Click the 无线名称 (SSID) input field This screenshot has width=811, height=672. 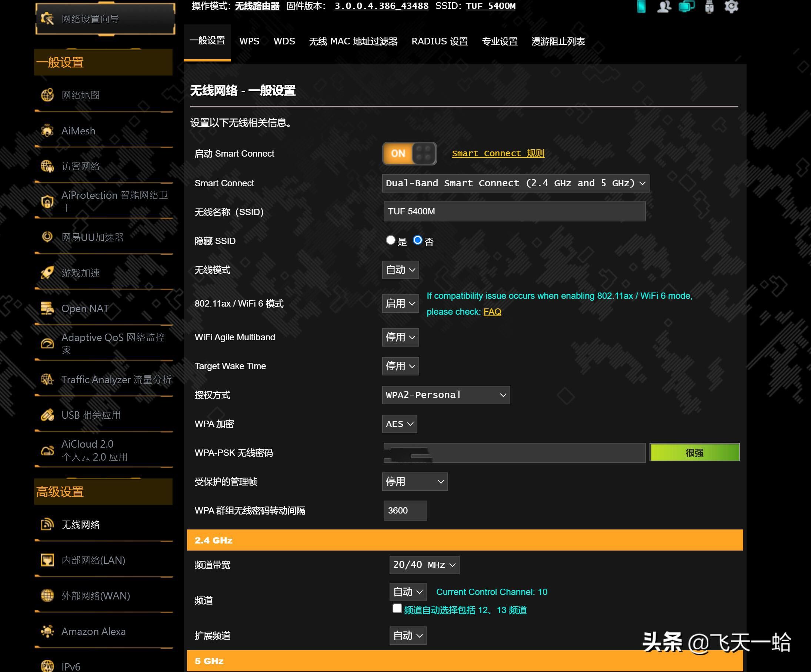[x=514, y=211]
